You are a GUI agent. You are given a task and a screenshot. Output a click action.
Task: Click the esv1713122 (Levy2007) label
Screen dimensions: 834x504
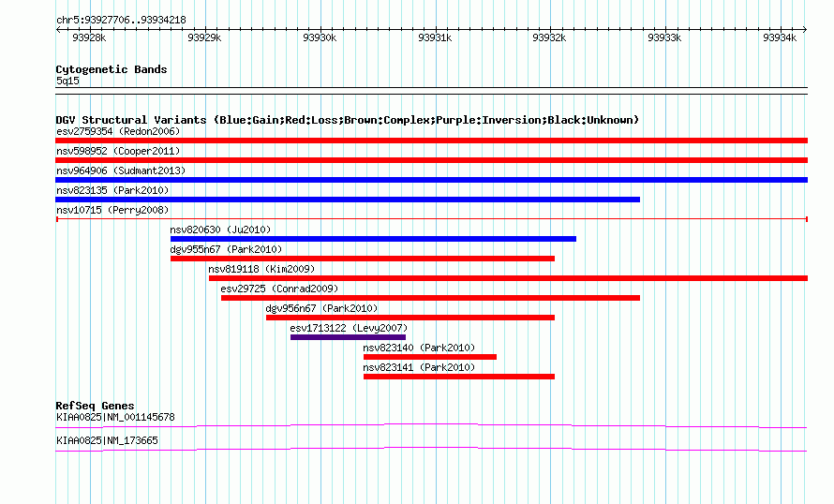[x=349, y=328]
